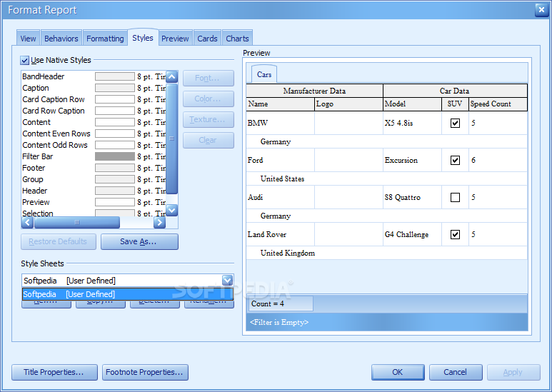This screenshot has width=552, height=392.
Task: Click the Color... button
Action: [209, 99]
